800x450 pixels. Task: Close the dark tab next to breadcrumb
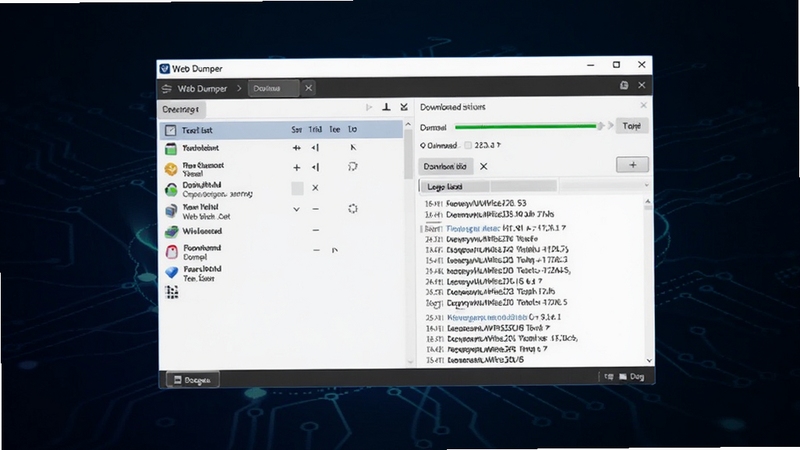pyautogui.click(x=309, y=88)
